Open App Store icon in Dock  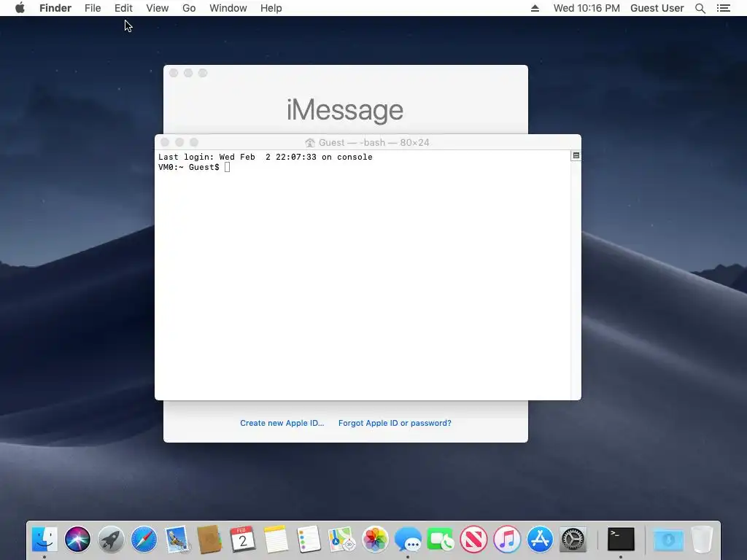[x=540, y=540]
